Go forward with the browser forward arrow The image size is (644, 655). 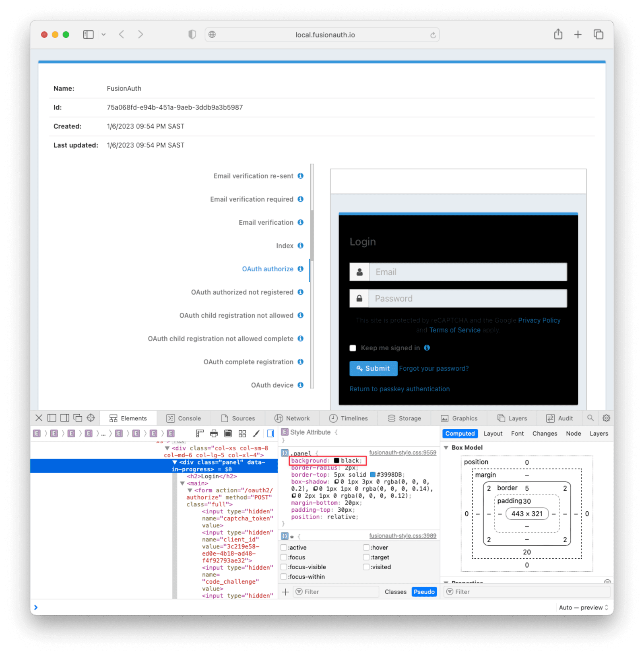(140, 35)
